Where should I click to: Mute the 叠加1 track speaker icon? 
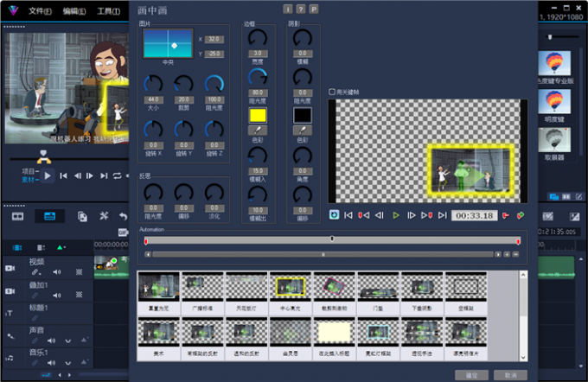click(x=58, y=295)
